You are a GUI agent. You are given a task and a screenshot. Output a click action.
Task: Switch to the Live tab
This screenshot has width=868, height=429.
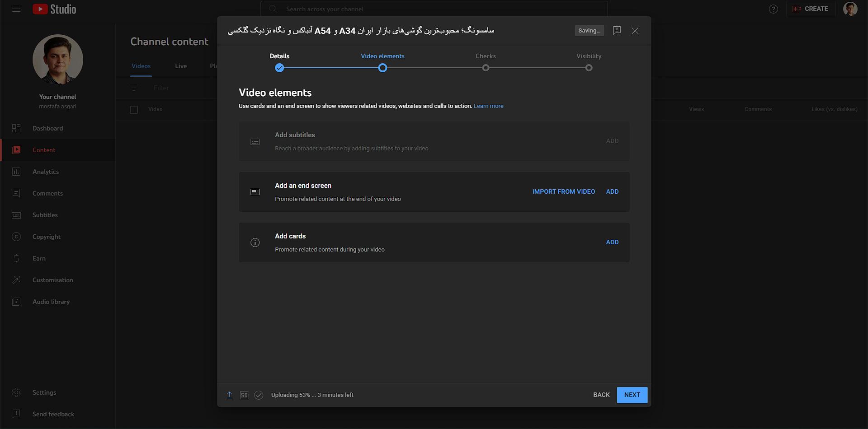(x=181, y=66)
